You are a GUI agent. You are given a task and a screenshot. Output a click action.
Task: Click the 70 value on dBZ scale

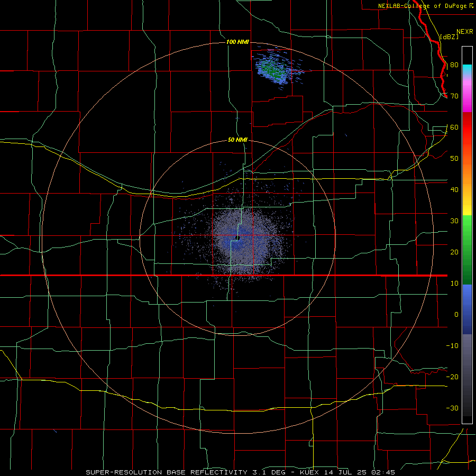(454, 96)
